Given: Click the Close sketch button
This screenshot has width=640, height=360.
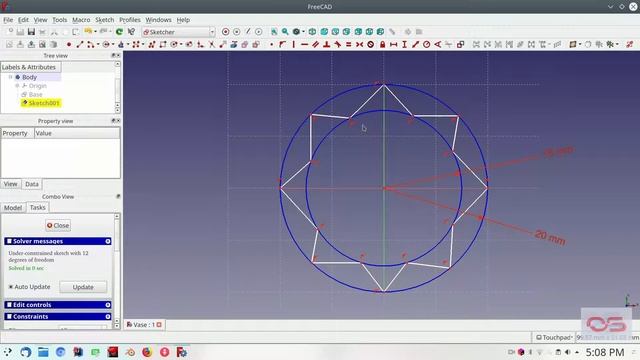Looking at the screenshot, I should [58, 225].
